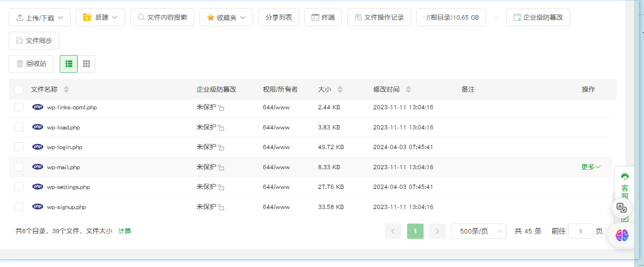Viewport: 644px width, 267px height.
Task: Check the wp-signup.php row checkbox
Action: [19, 207]
